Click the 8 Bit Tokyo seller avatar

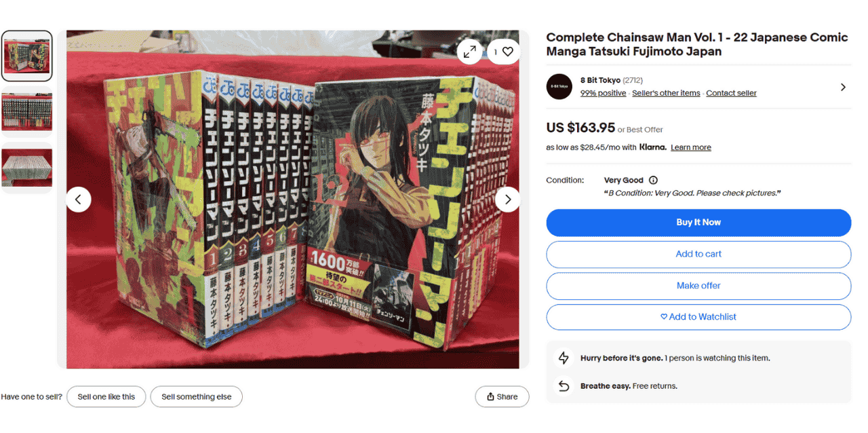click(559, 87)
